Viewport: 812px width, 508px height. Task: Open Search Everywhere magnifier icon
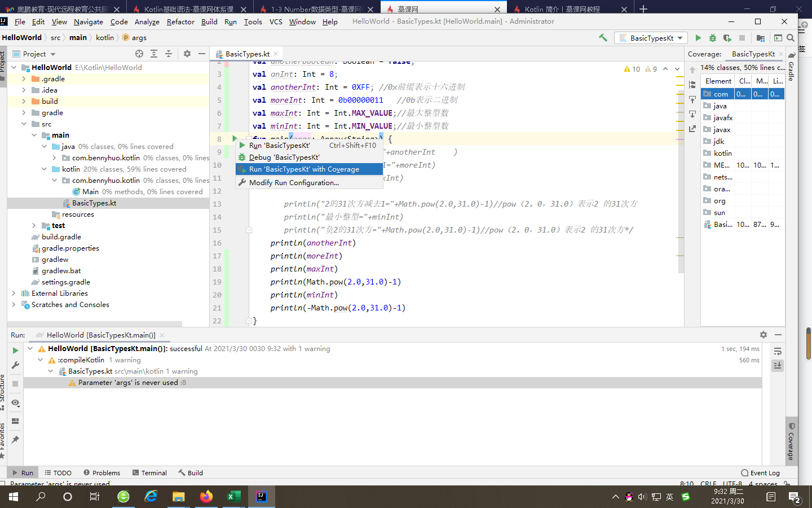(x=791, y=38)
